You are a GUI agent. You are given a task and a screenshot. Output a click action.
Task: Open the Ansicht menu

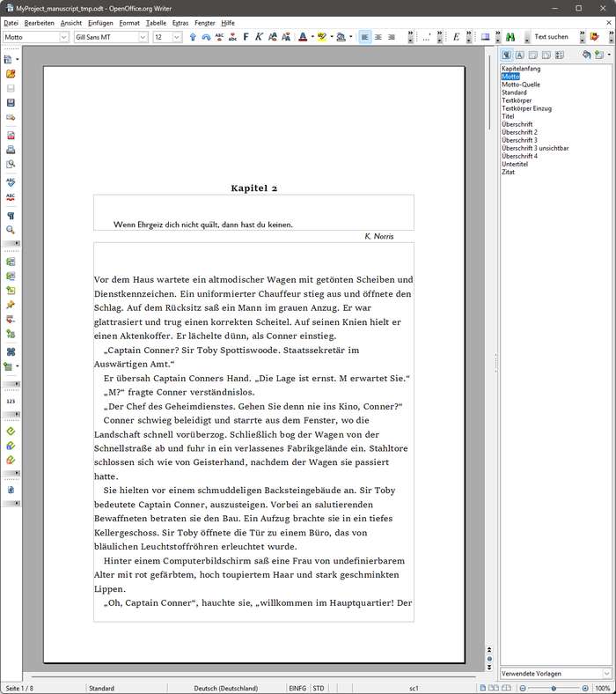[71, 23]
